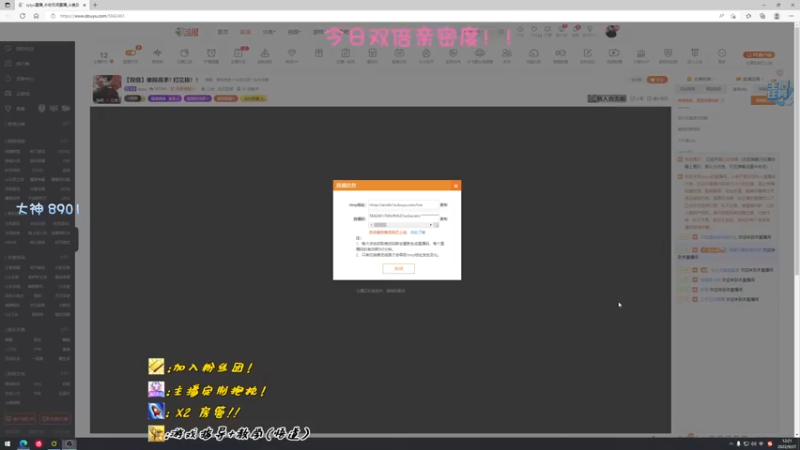
Task: Switch to the first tab in right panel
Action: coord(687,89)
